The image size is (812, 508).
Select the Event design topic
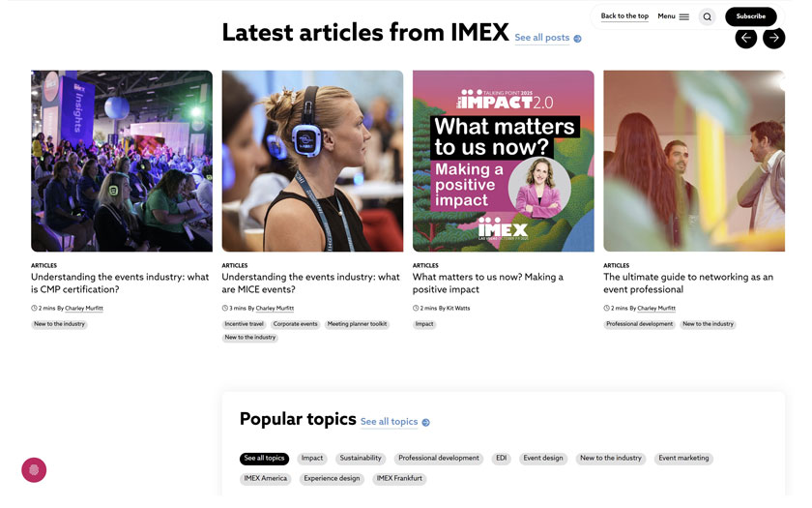[x=542, y=459]
